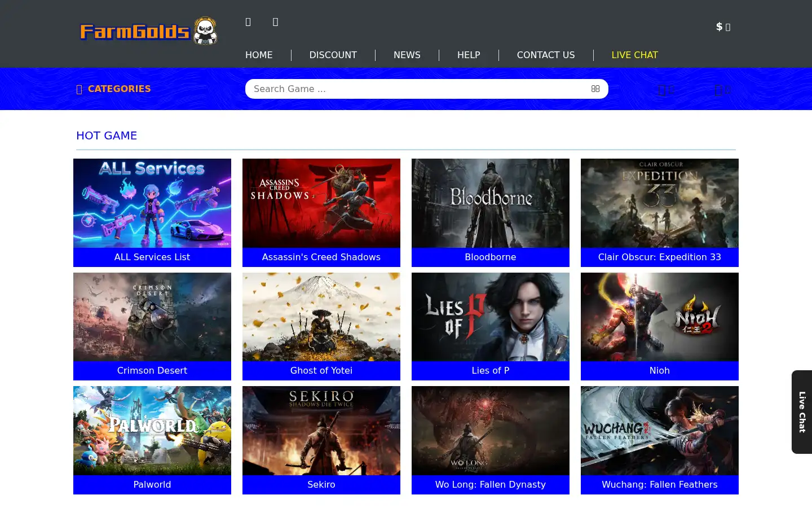Click the Ghost of Yotei label
Image resolution: width=812 pixels, height=508 pixels.
tap(321, 371)
